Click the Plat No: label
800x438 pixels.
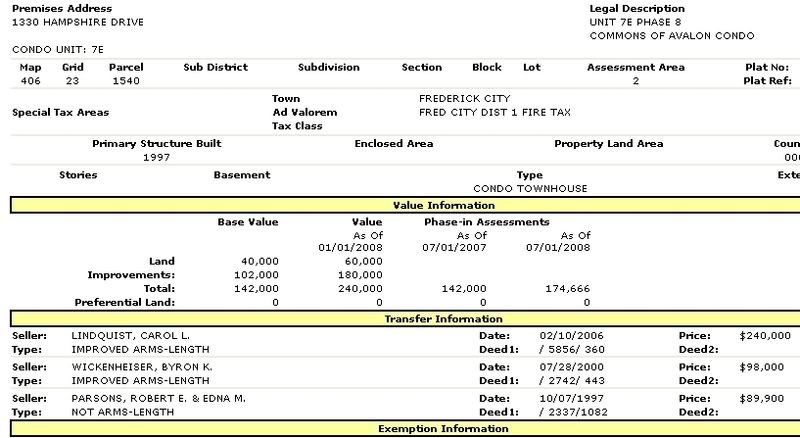pos(767,67)
